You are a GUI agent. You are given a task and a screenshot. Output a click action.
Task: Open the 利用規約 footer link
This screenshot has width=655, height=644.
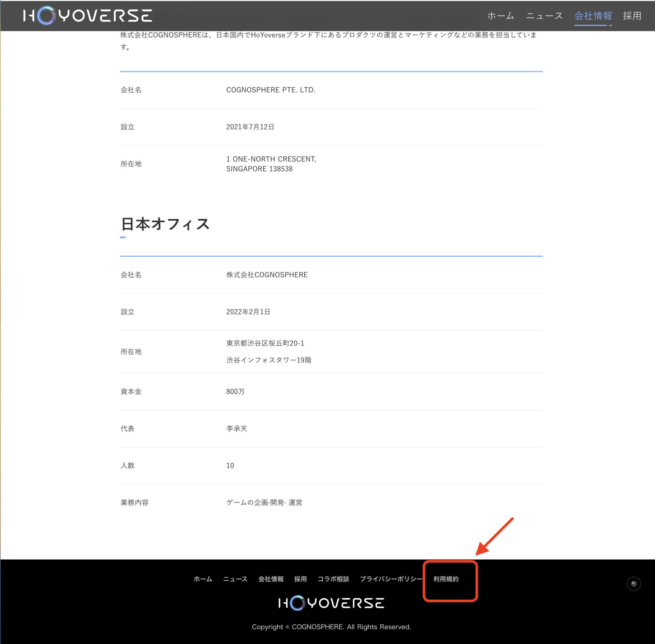pyautogui.click(x=446, y=579)
